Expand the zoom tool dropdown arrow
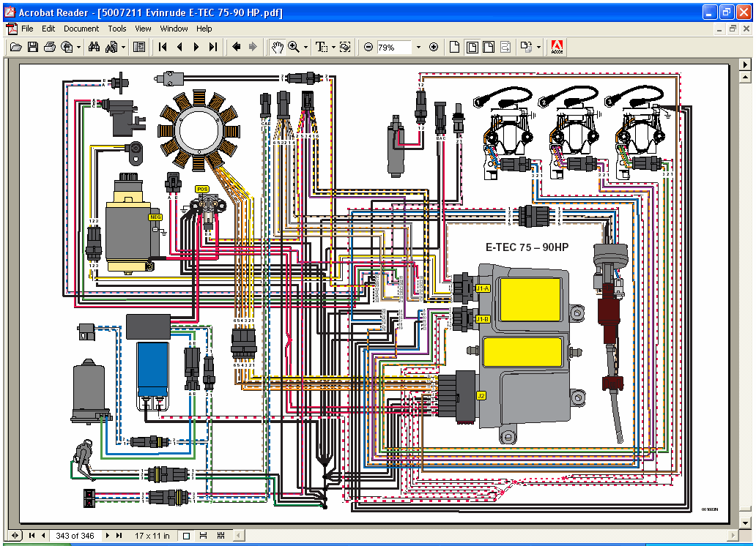 coord(305,48)
